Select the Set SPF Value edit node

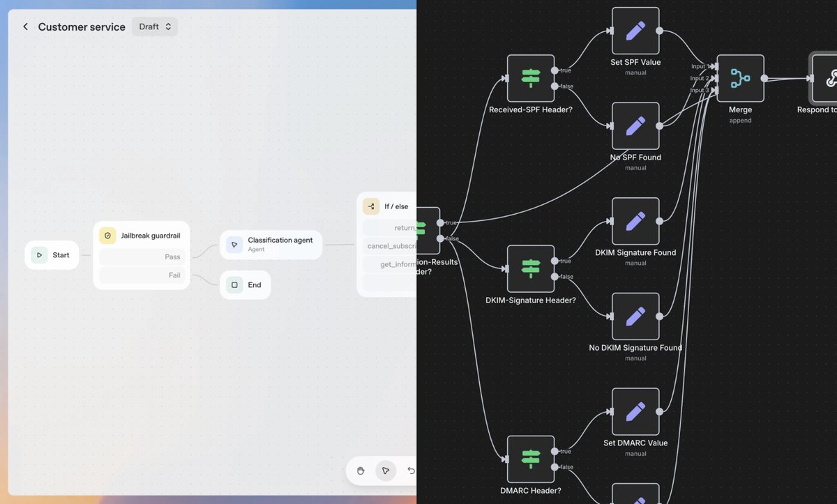tap(635, 31)
